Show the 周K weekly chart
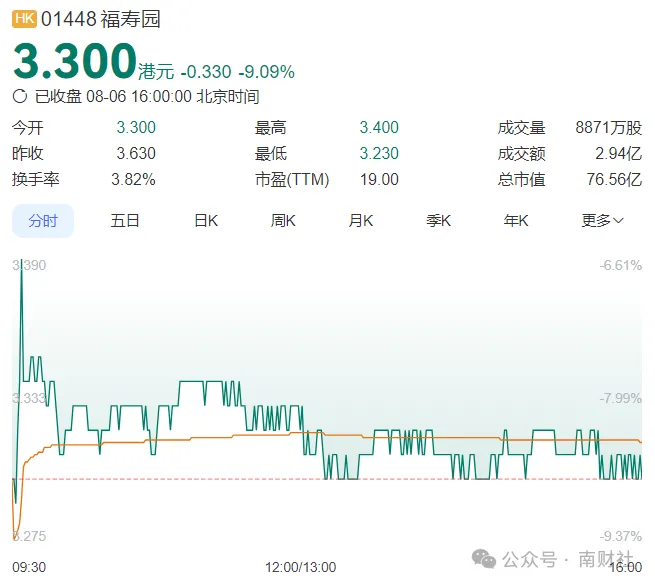Screen dimensions: 655x586 pos(283,221)
